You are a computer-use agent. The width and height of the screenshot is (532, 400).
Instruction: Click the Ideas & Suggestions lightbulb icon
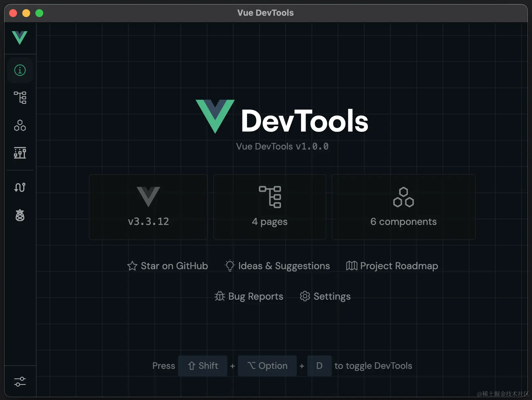click(230, 266)
